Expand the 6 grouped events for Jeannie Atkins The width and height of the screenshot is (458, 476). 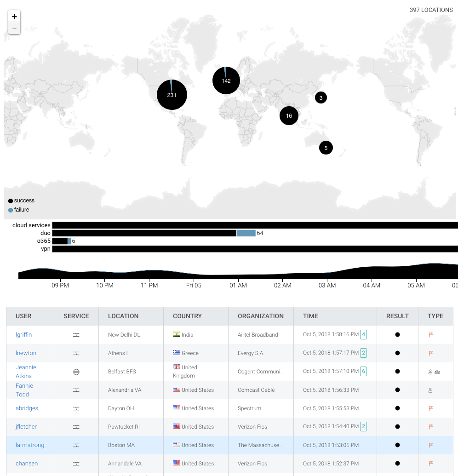click(x=363, y=371)
